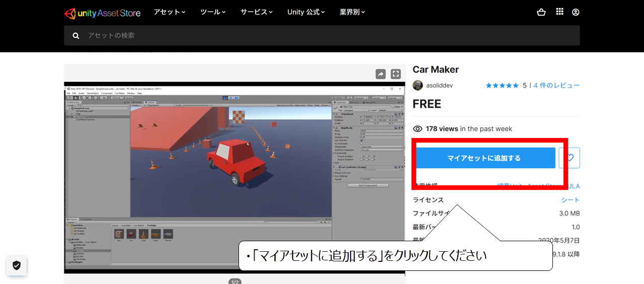644x284 pixels.
Task: Click the asoliddev publisher avatar
Action: [418, 86]
